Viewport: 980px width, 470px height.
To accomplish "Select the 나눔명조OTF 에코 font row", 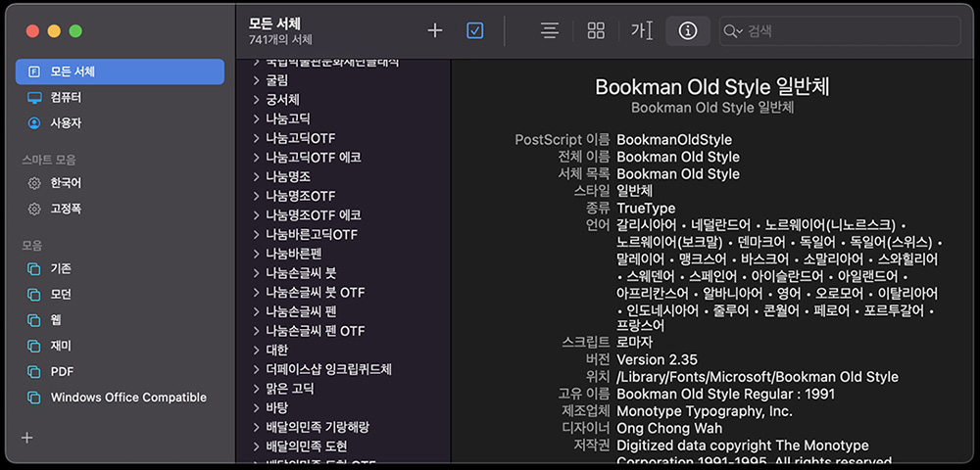I will point(343,215).
